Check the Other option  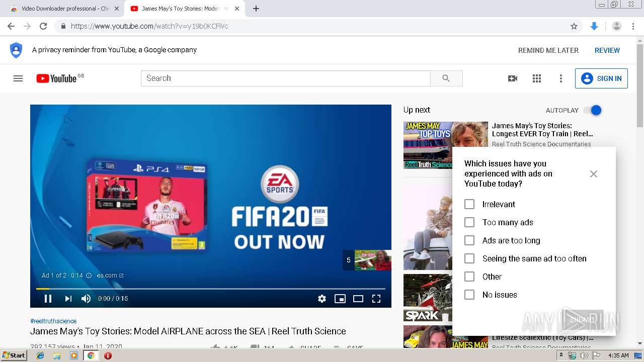click(x=469, y=277)
